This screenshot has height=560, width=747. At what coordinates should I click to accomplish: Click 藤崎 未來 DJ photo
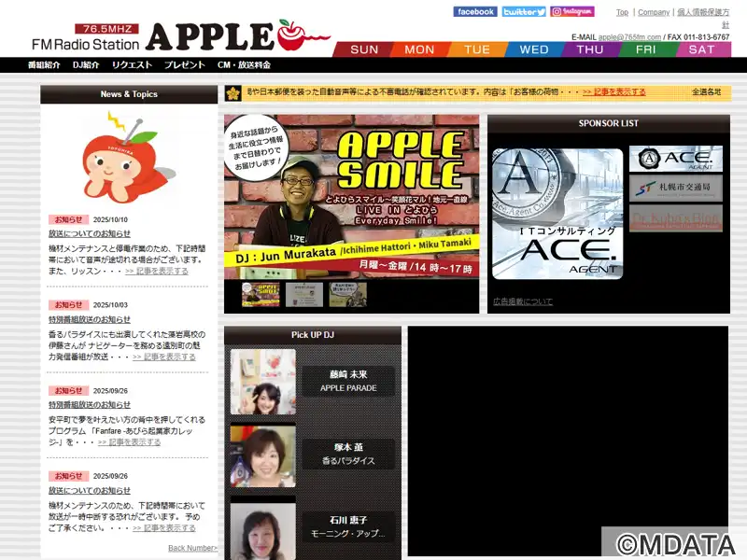(263, 382)
